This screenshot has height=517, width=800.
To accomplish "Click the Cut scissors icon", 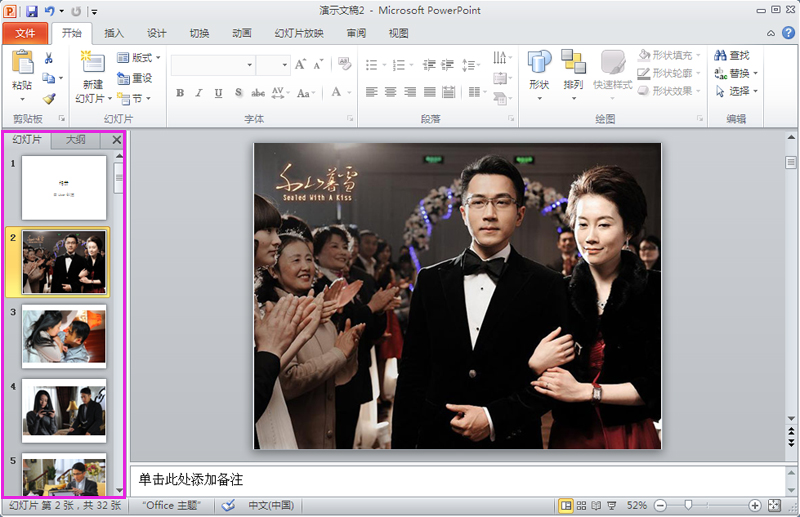I will click(48, 59).
